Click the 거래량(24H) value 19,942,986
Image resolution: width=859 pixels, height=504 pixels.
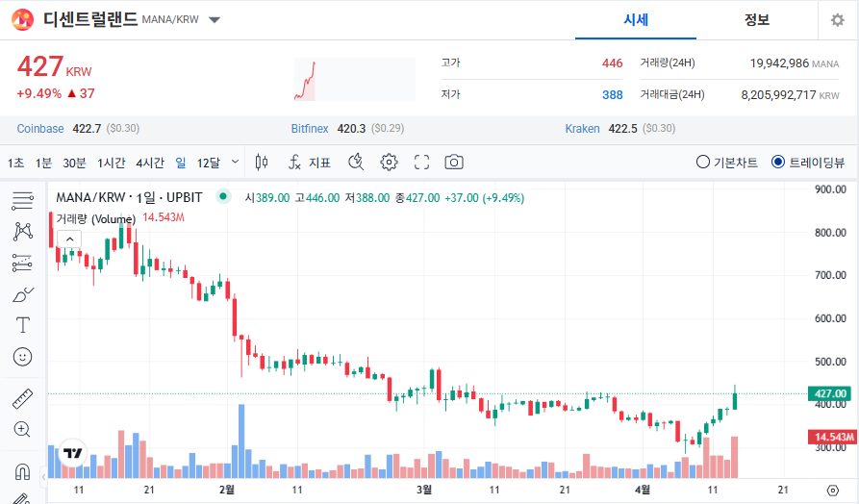(779, 63)
